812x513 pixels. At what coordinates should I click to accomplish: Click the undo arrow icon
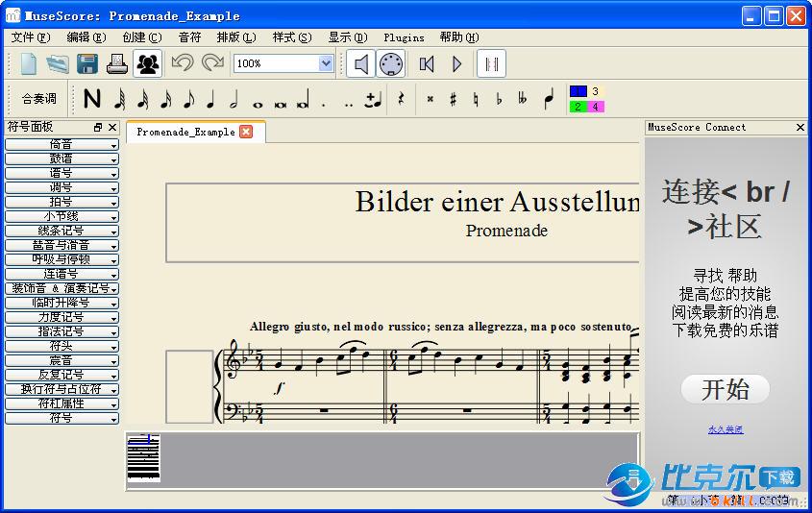pos(182,63)
